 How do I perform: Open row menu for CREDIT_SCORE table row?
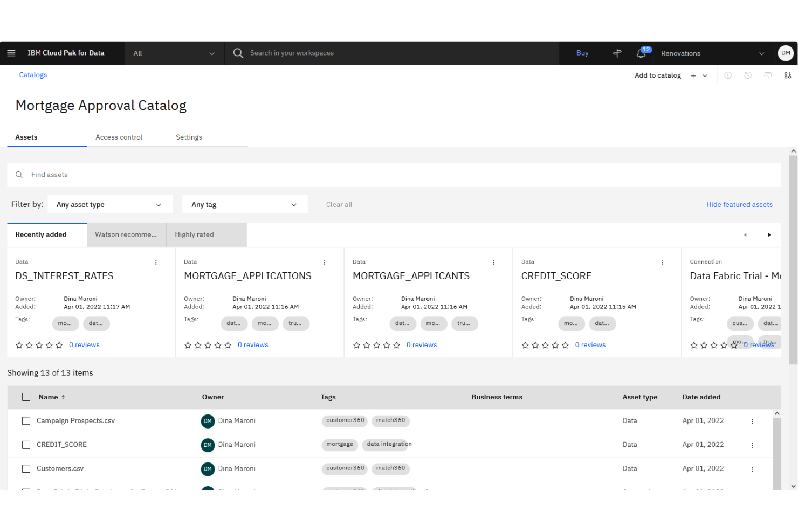coord(752,445)
